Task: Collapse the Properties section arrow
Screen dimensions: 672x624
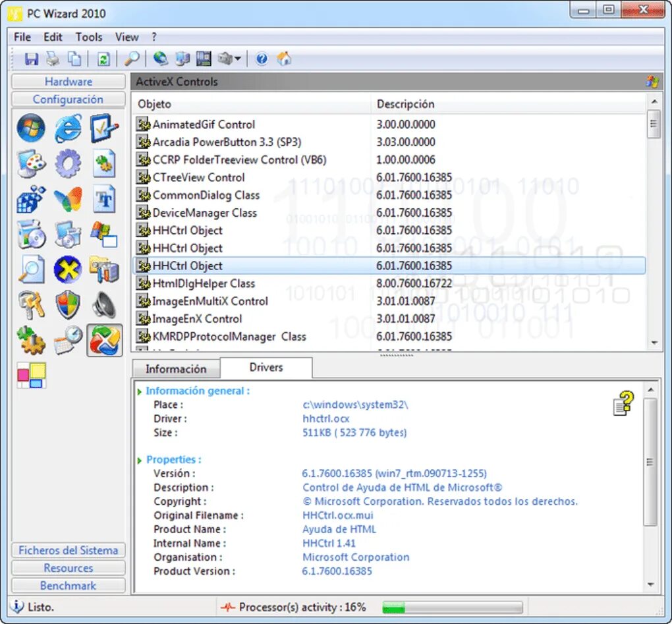Action: tap(139, 461)
